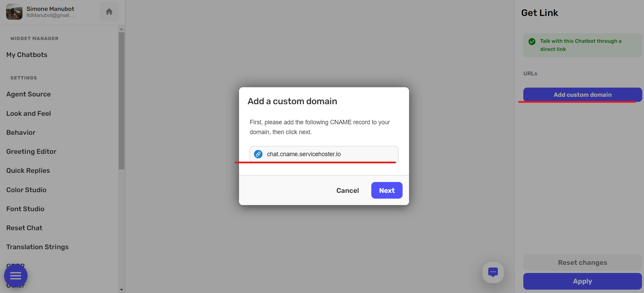
Task: Select Color Studio from the sidebar
Action: pyautogui.click(x=26, y=190)
